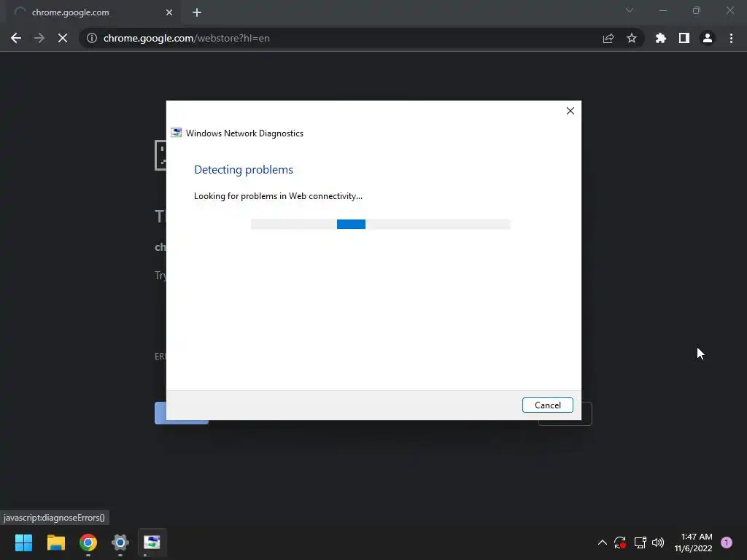
Task: Open the clock showing 1:47 AM
Action: pos(693,542)
